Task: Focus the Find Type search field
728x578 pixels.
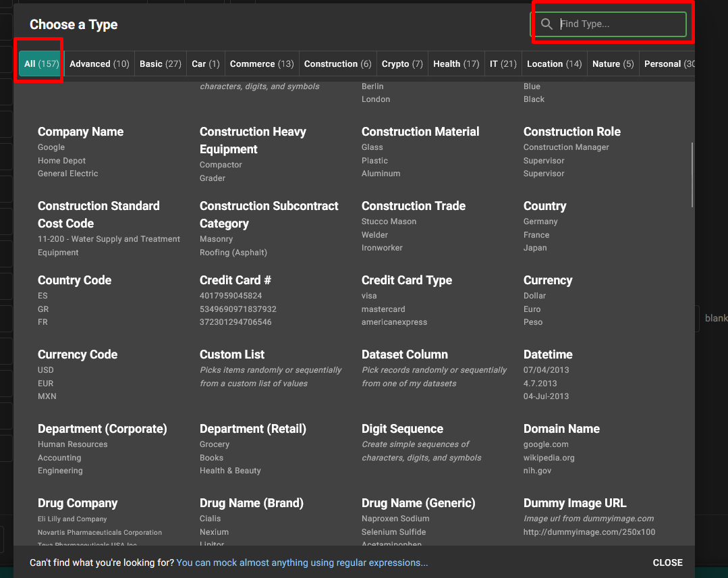Action: 608,24
